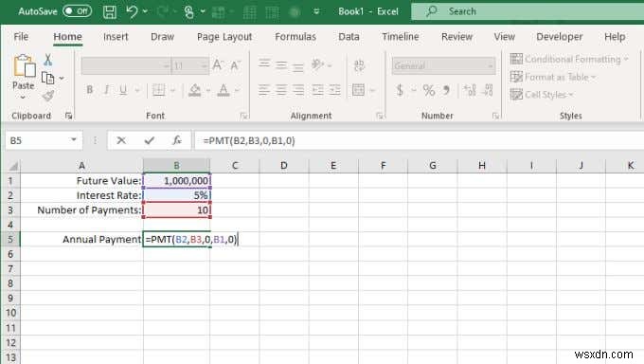The image size is (644, 364).
Task: Click the Touch/Mouse mode icon
Action: tap(188, 11)
